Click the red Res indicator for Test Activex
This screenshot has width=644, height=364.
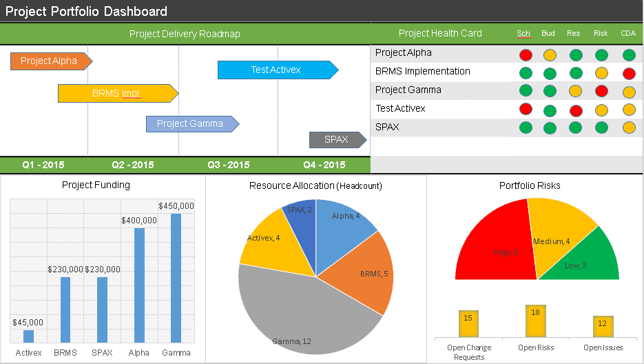click(576, 110)
